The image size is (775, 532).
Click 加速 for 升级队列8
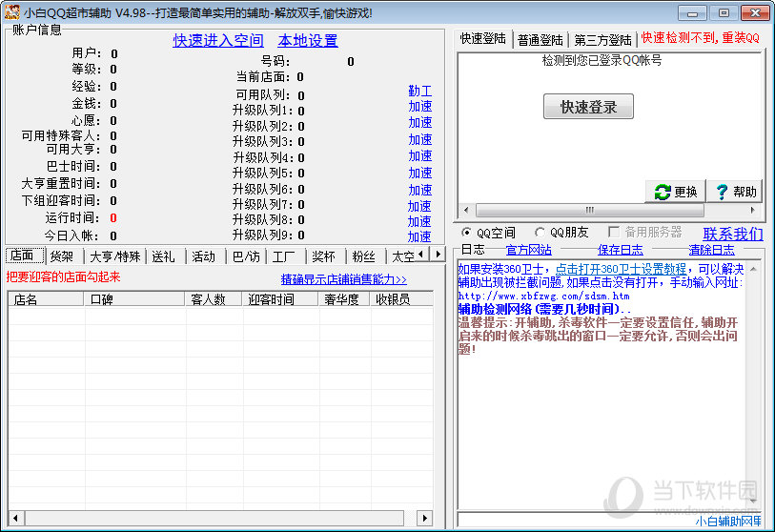click(x=419, y=221)
